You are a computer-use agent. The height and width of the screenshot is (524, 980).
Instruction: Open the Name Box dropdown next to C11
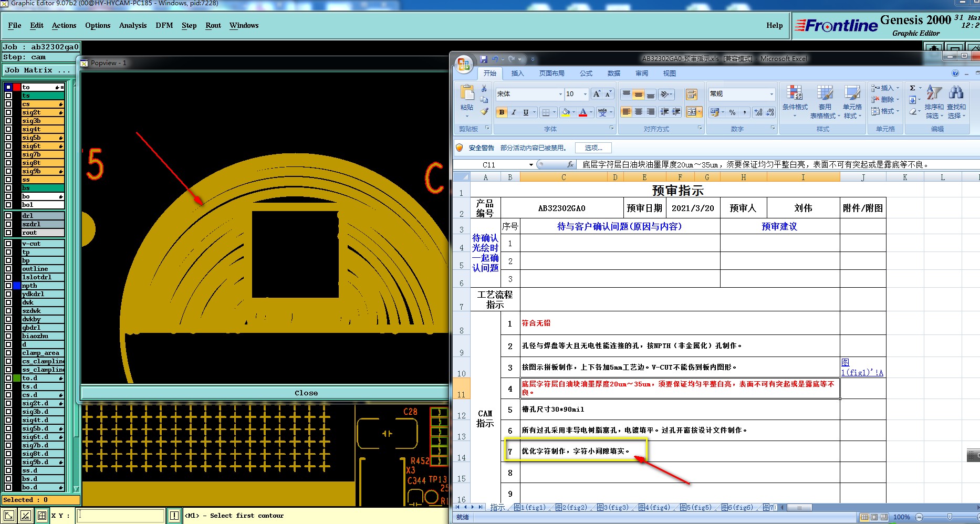point(531,165)
